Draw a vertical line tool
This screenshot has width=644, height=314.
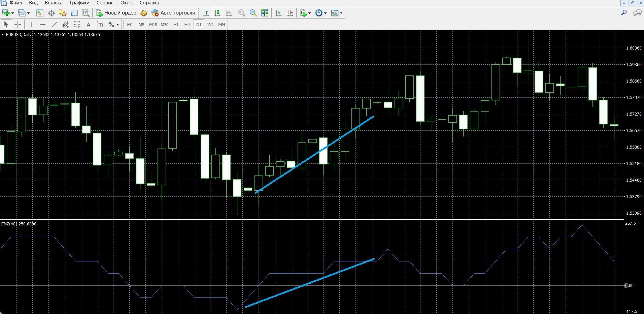point(31,25)
